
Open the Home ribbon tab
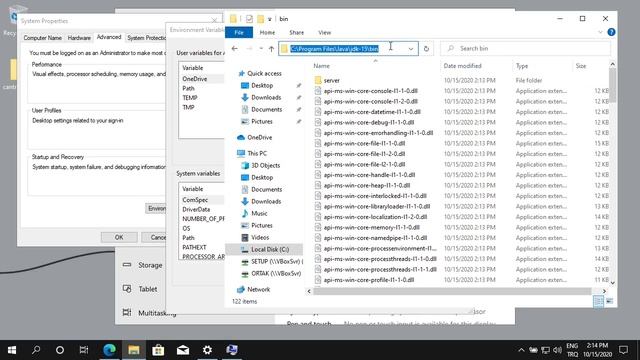click(x=267, y=32)
